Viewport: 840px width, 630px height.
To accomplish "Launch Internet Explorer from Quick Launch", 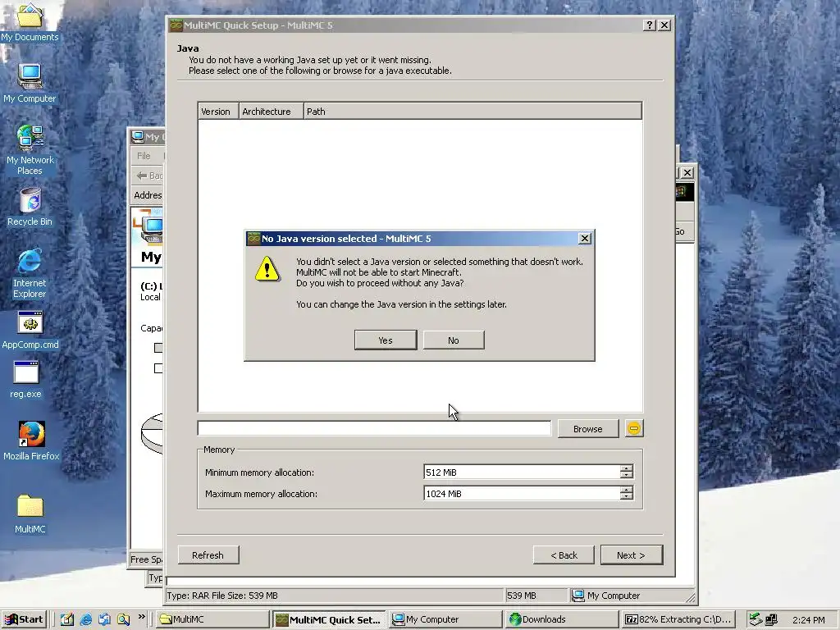I will (x=85, y=619).
